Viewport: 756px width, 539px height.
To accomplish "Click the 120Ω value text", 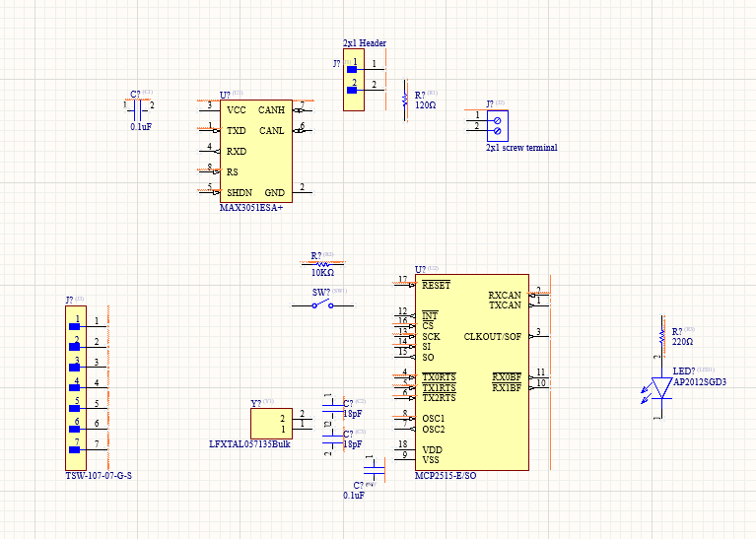I will pos(425,104).
